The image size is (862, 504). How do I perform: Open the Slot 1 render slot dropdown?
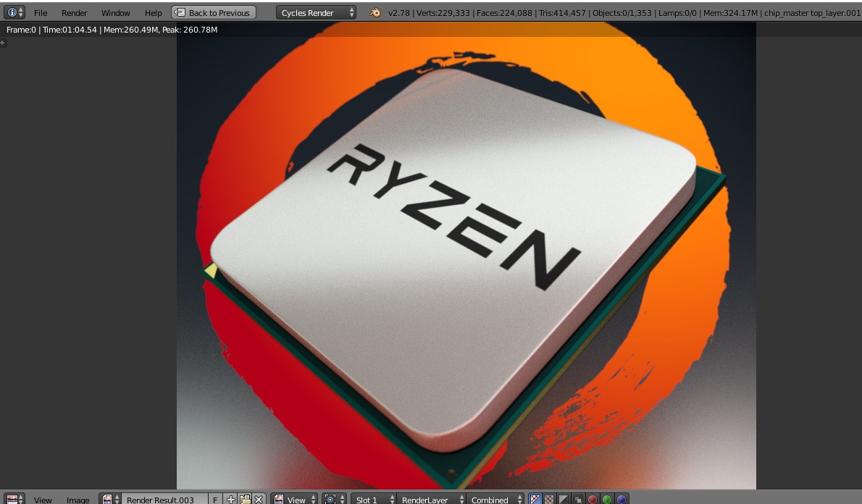(373, 500)
